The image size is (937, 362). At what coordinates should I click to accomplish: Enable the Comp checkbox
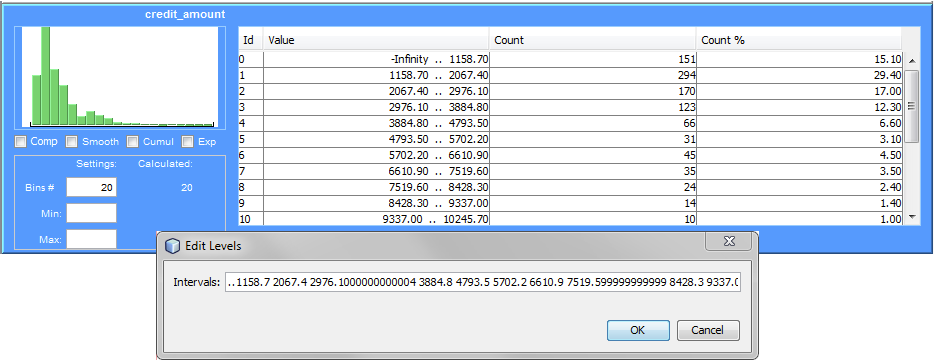[x=20, y=142]
